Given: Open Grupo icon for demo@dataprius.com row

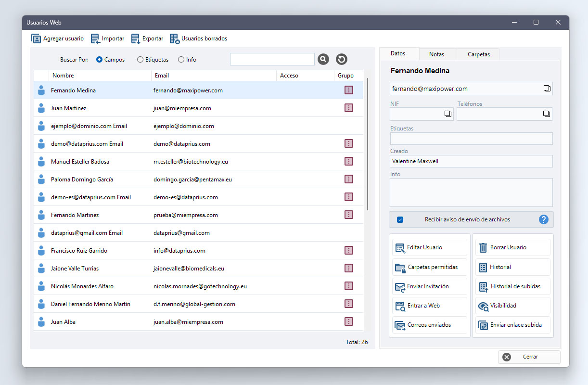Looking at the screenshot, I should coord(349,143).
